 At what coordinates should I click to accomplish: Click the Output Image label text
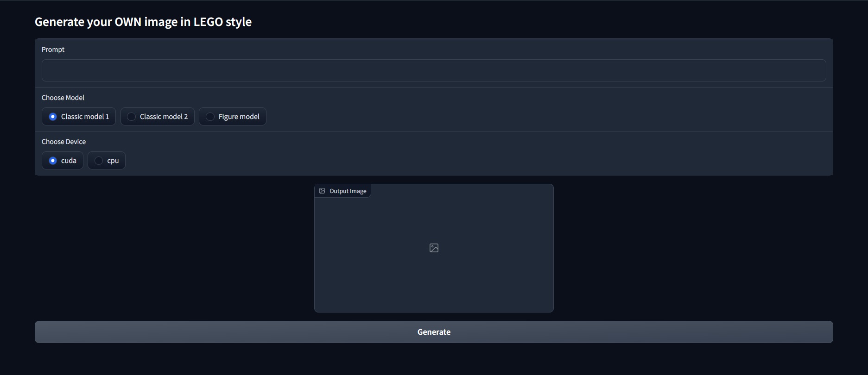348,191
